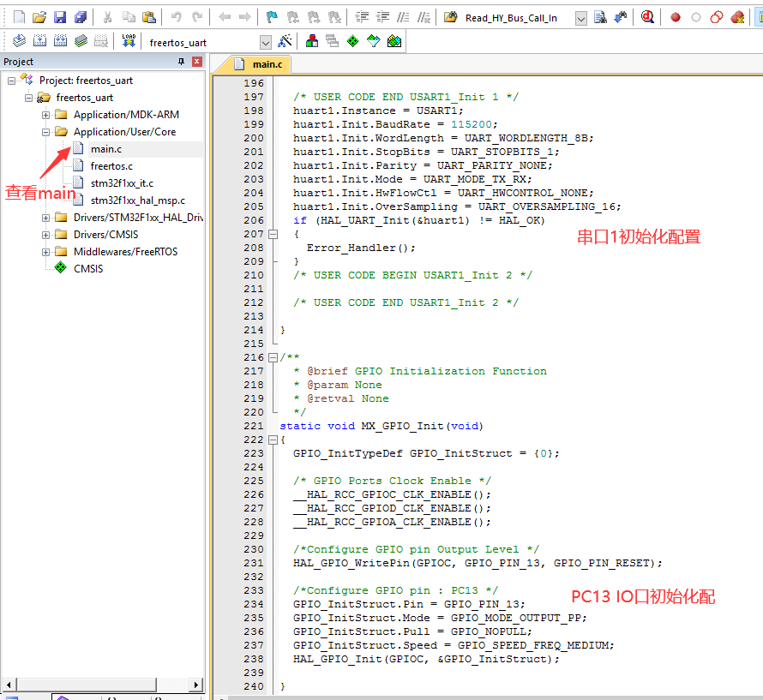Save all open files
Screen dimensions: 763x700
point(81,17)
